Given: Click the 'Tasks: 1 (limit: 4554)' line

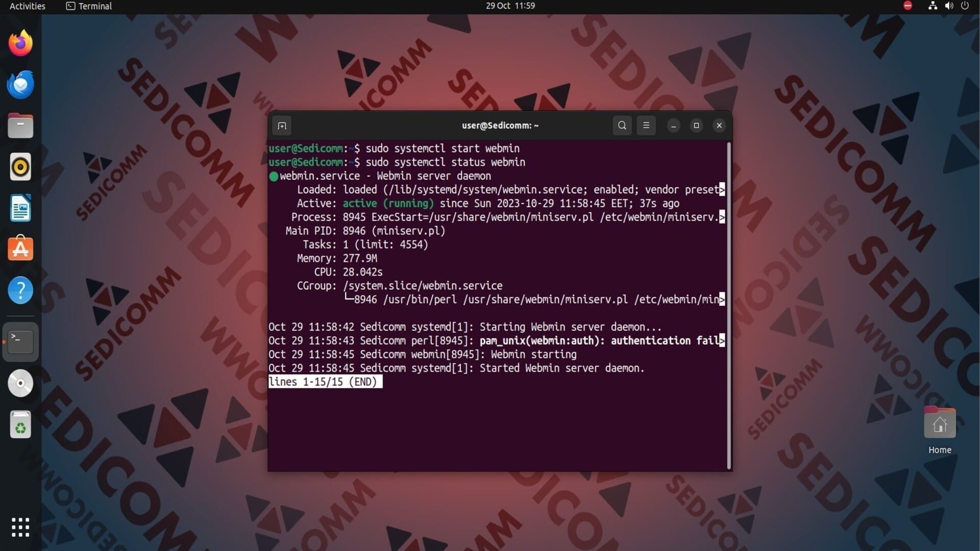Looking at the screenshot, I should tap(365, 245).
